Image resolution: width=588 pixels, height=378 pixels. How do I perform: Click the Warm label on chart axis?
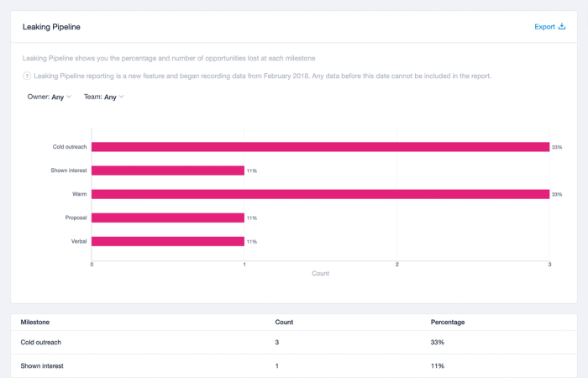click(x=79, y=194)
